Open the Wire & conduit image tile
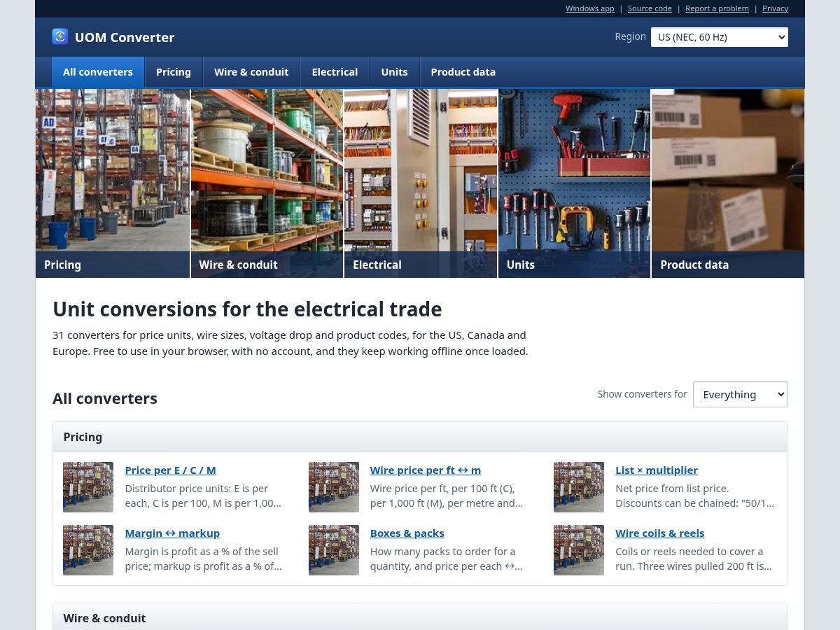Image resolution: width=840 pixels, height=630 pixels. pyautogui.click(x=267, y=183)
